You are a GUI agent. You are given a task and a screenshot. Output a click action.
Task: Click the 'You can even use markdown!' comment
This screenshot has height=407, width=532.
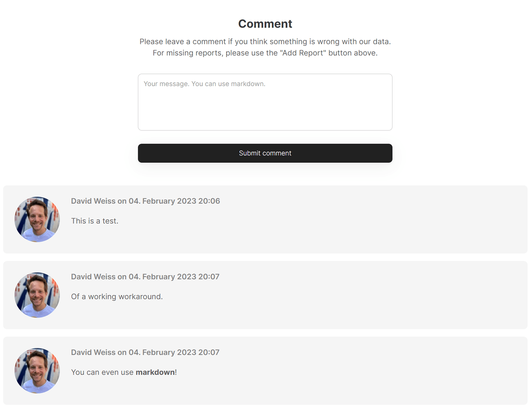(124, 372)
